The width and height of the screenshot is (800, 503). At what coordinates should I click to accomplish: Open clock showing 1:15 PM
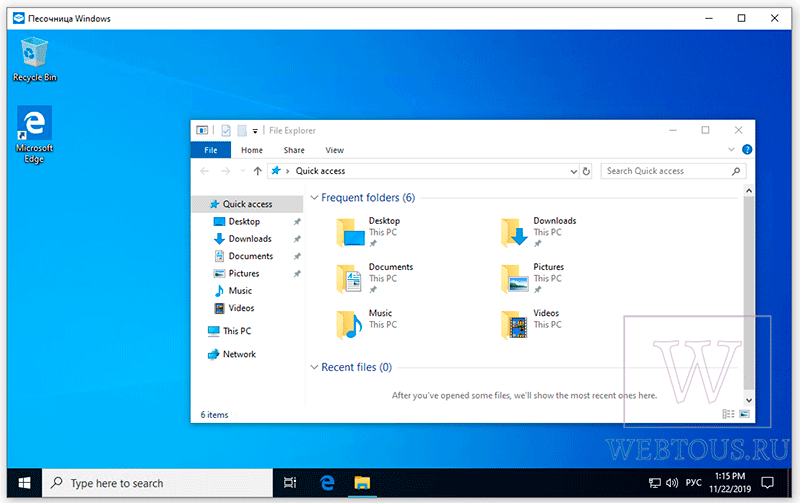(x=730, y=483)
